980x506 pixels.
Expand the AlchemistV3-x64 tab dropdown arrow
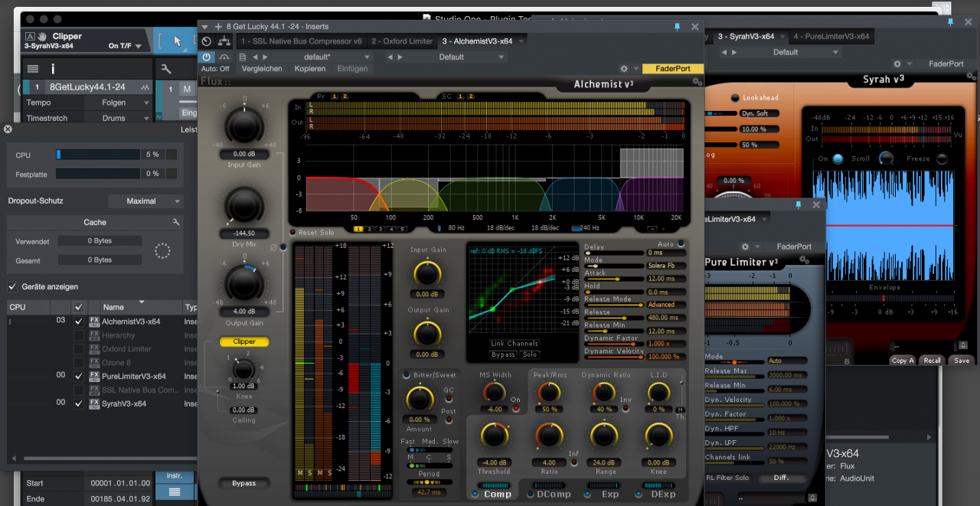pos(521,41)
